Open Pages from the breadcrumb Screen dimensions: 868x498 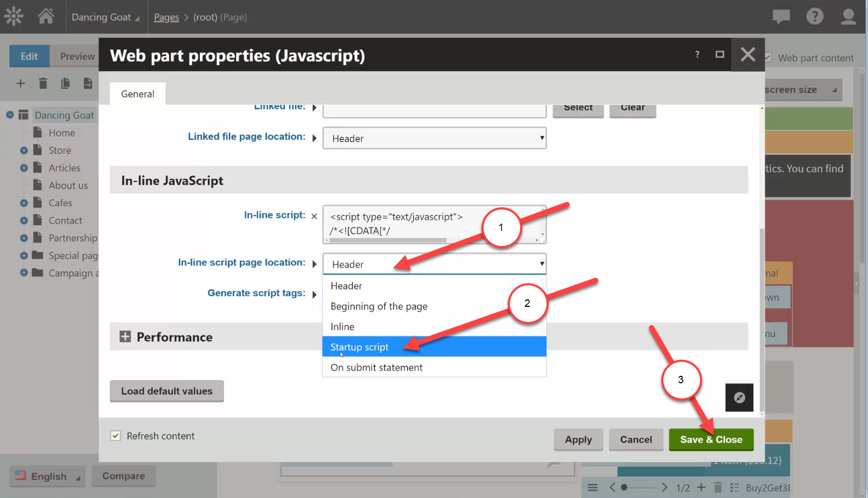coord(166,17)
